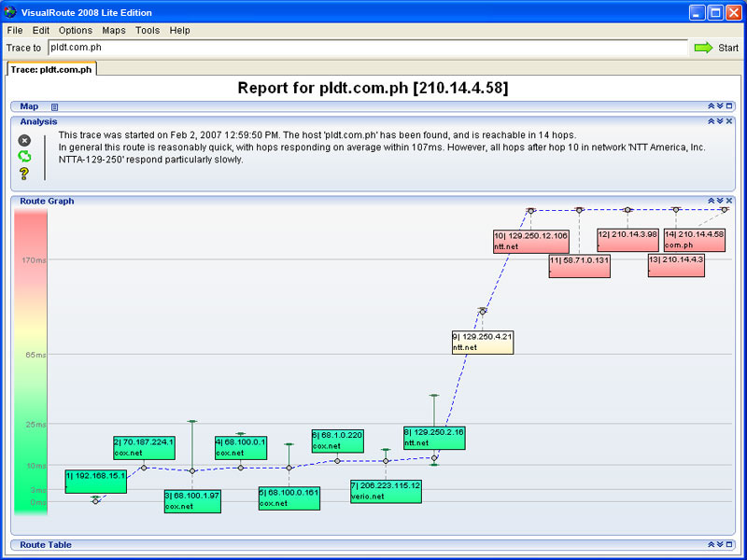Image resolution: width=747 pixels, height=560 pixels.
Task: Select hop 7 label '206.223.115.12' verio.net
Action: pyautogui.click(x=386, y=492)
